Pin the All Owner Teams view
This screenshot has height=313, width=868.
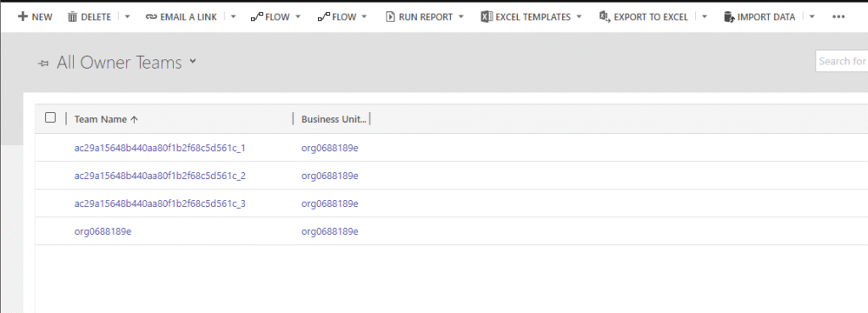click(43, 64)
